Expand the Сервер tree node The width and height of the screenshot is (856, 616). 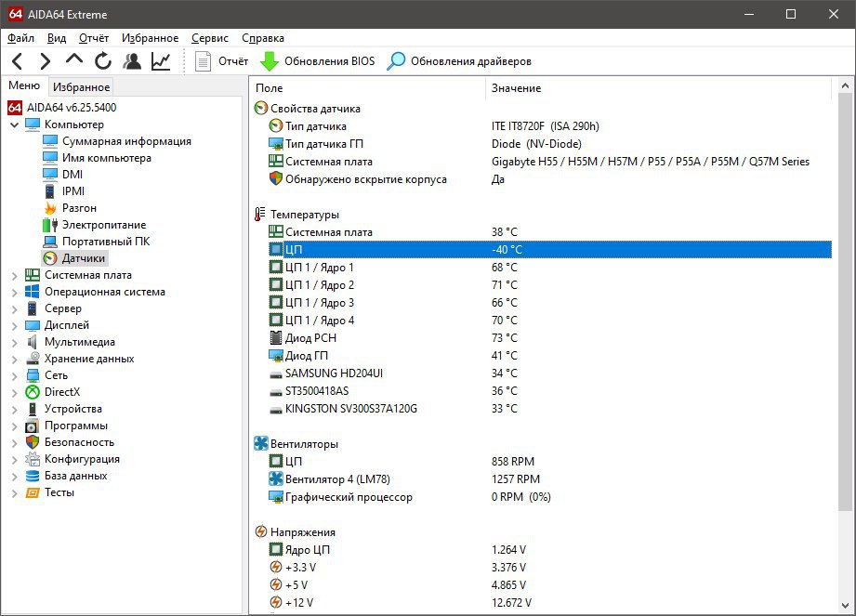pos(15,308)
